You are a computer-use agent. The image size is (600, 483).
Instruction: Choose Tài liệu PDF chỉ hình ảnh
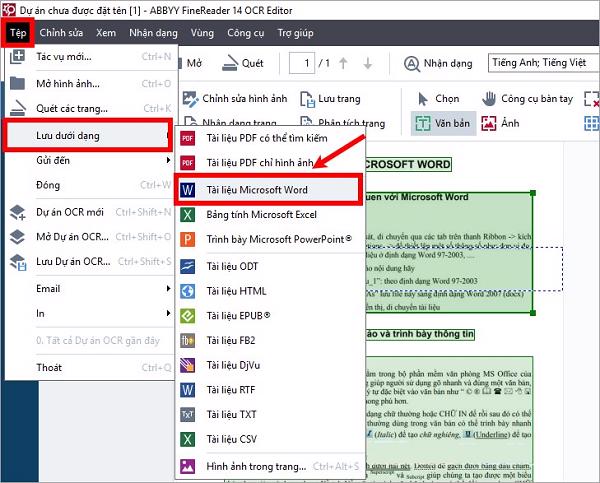pos(260,163)
